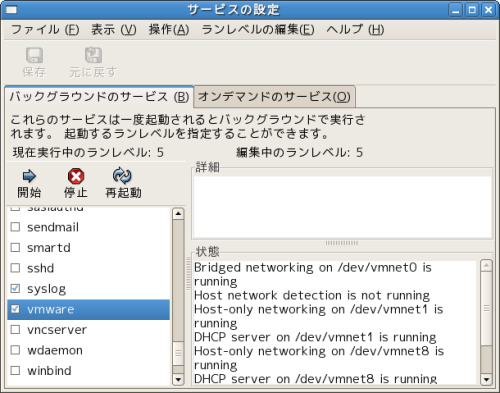Enable the sshd checkbox

pos(15,268)
